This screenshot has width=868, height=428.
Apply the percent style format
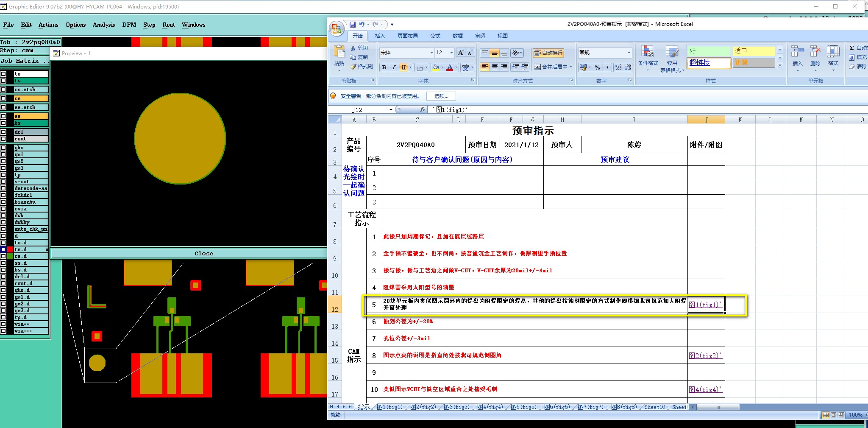tap(597, 67)
